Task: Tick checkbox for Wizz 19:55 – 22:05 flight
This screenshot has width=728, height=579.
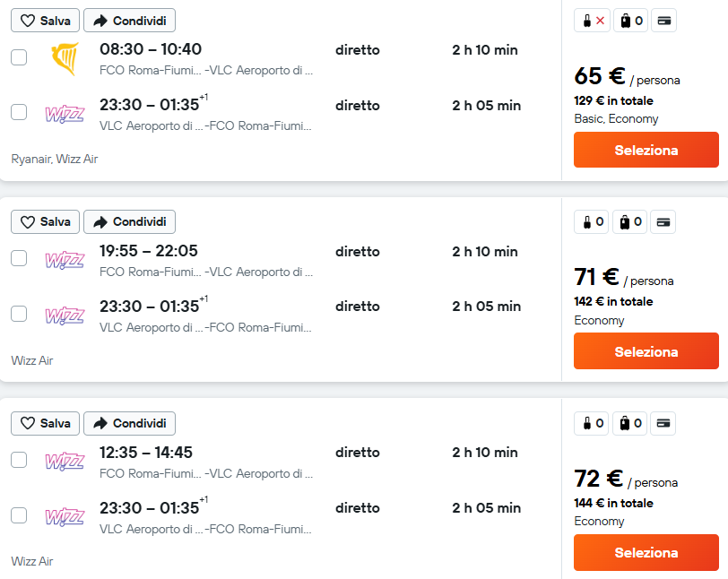Action: 19,259
